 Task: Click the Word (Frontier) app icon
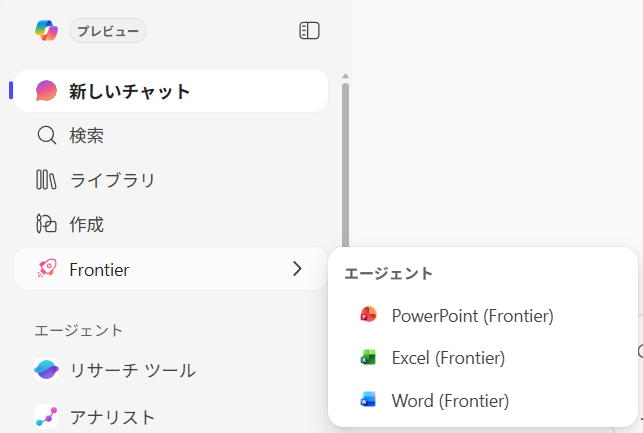pos(368,400)
